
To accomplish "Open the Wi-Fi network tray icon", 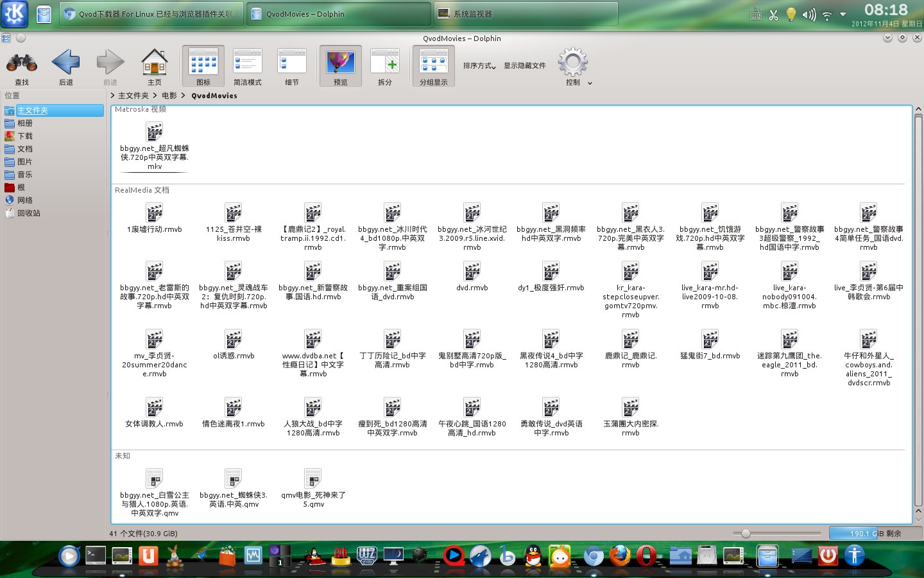I will [x=827, y=14].
